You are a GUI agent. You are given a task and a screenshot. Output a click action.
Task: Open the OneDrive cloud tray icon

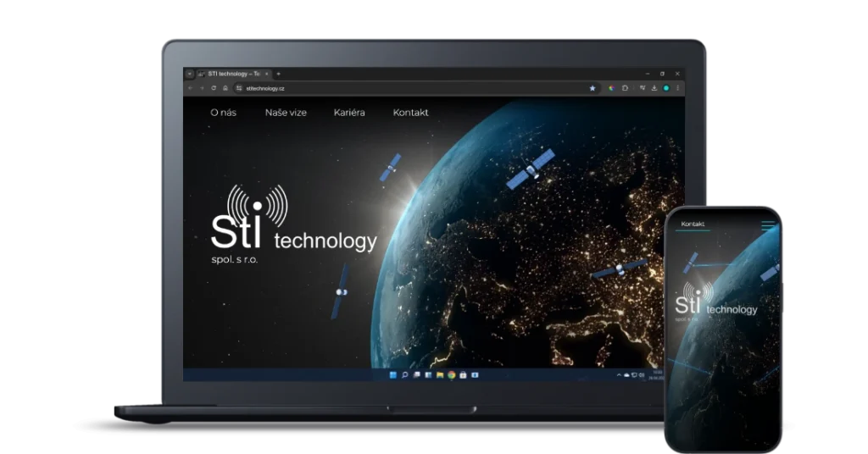pyautogui.click(x=626, y=375)
